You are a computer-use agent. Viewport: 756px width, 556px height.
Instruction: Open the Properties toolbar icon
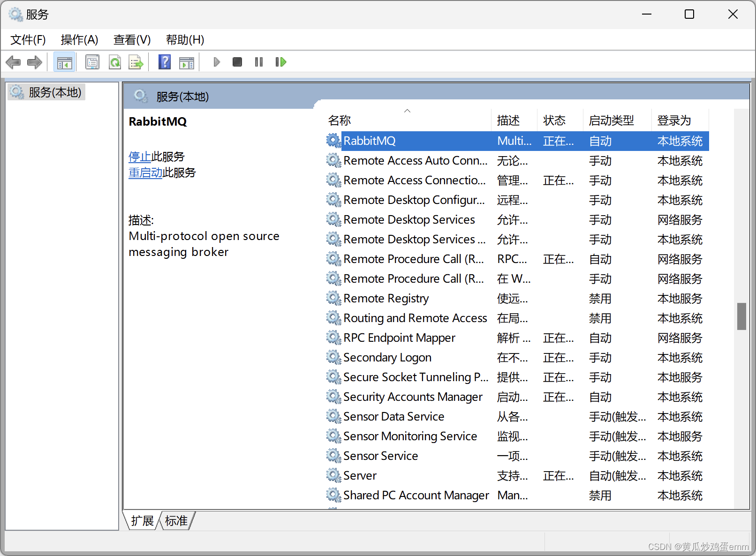coord(92,62)
